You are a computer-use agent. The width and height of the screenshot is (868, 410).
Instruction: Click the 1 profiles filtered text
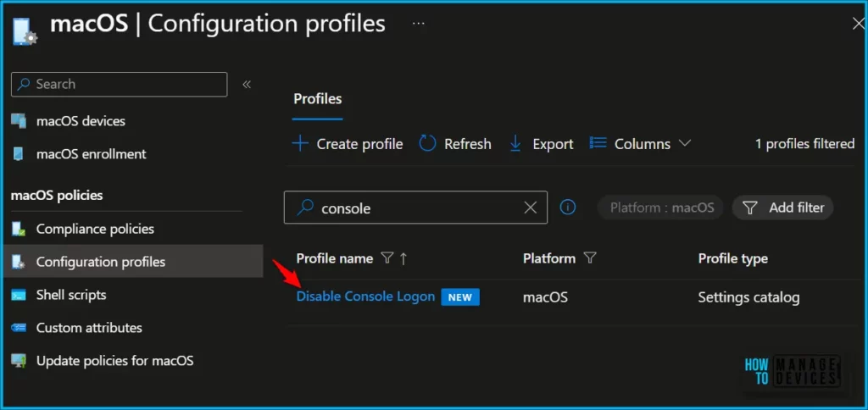(x=805, y=144)
